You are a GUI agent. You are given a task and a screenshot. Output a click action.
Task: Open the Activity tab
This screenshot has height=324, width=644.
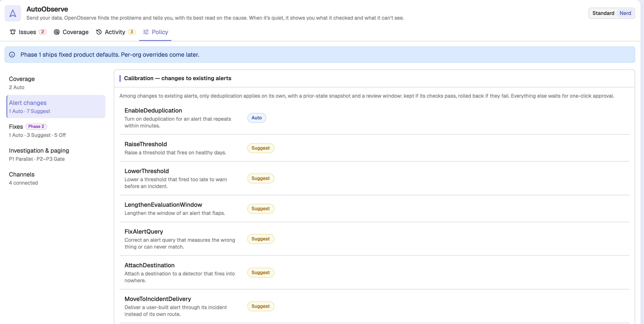(x=116, y=32)
